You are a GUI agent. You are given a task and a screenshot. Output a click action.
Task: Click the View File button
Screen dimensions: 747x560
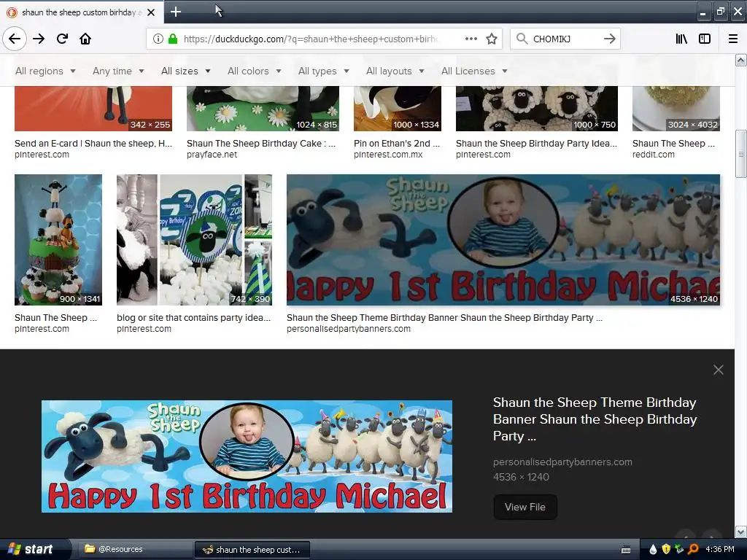525,507
